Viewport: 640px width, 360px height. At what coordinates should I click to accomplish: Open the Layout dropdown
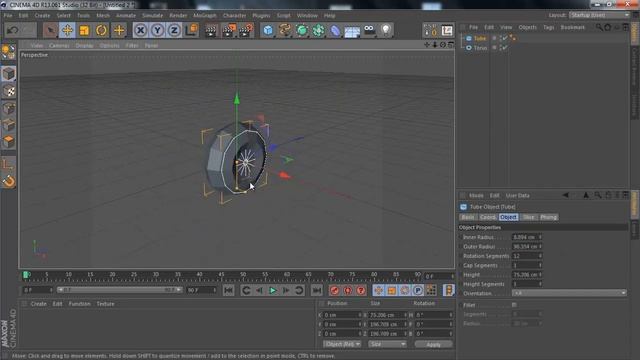pyautogui.click(x=599, y=15)
